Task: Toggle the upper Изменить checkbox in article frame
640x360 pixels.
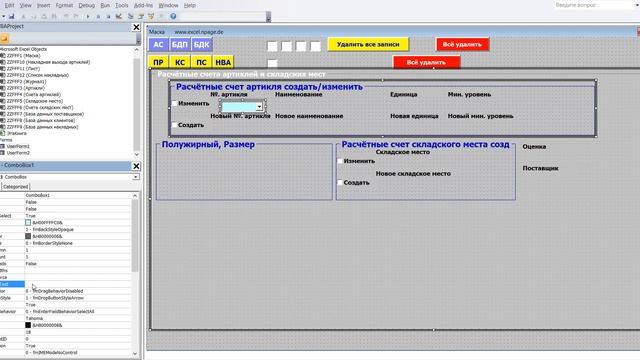Action: click(174, 103)
